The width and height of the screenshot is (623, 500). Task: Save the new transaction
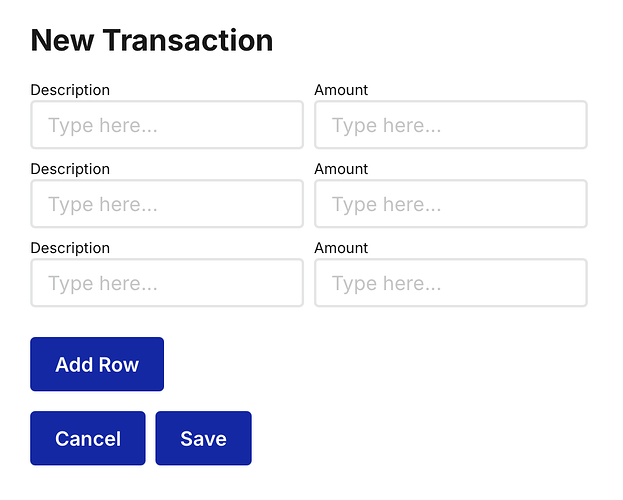coord(203,438)
